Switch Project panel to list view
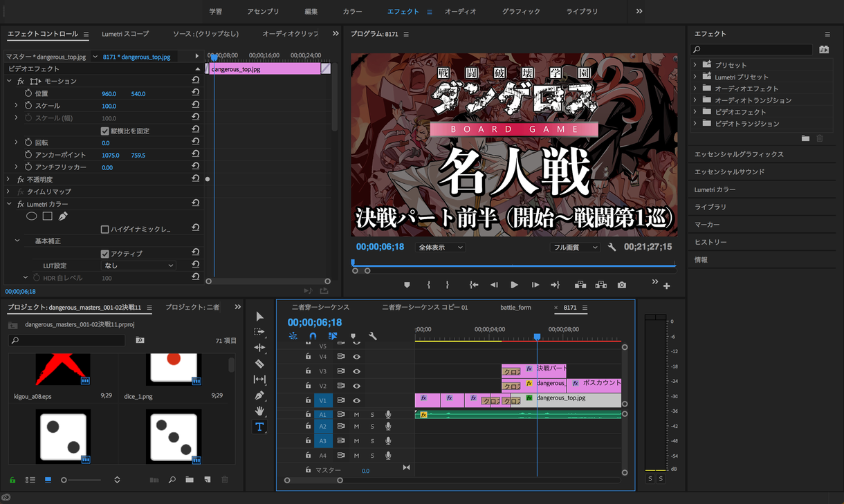The height and width of the screenshot is (504, 844). click(30, 480)
